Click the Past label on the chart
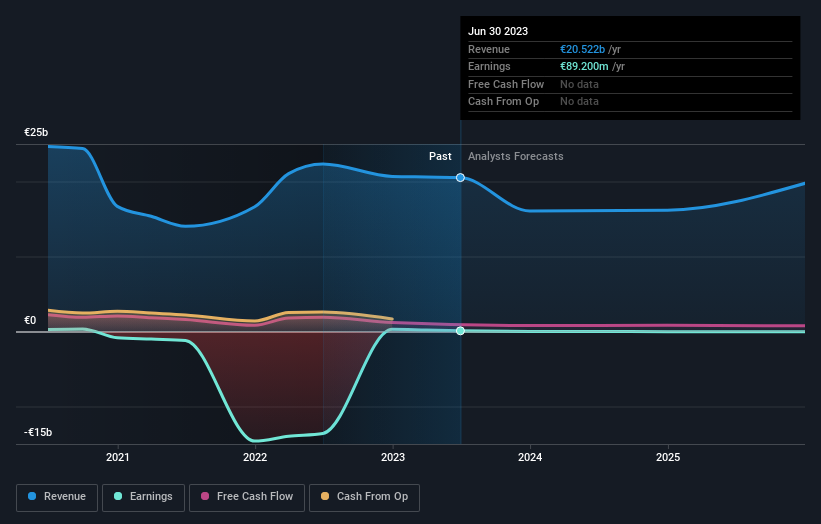 (440, 157)
